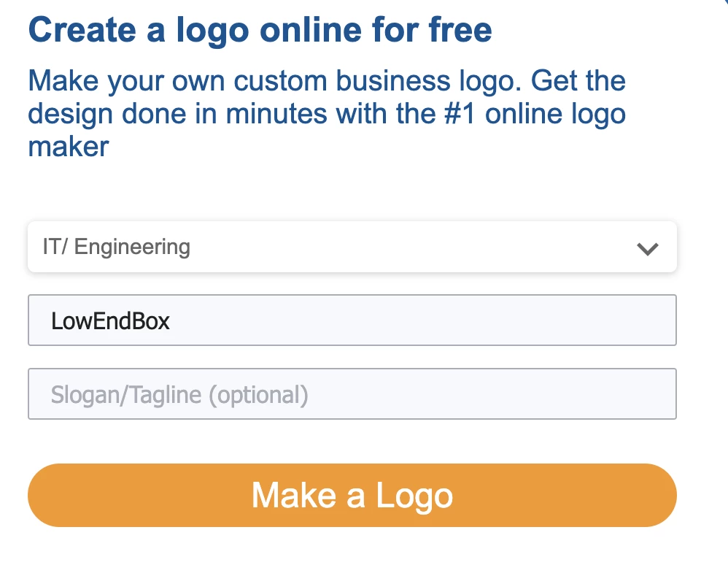
Task: Open the IT/ Engineering industry dropdown
Action: (352, 247)
